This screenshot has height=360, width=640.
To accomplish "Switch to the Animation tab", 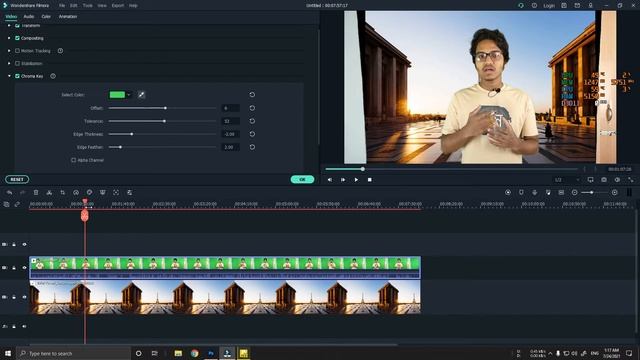I will tap(68, 16).
